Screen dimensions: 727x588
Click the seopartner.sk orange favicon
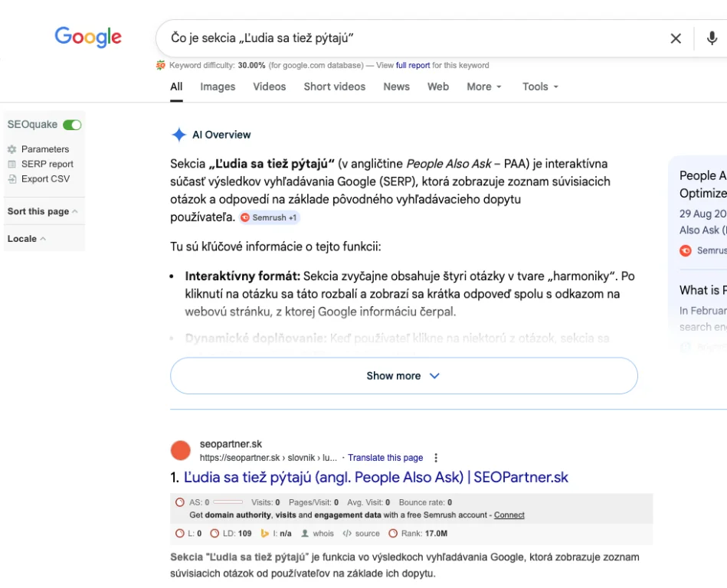pos(181,451)
